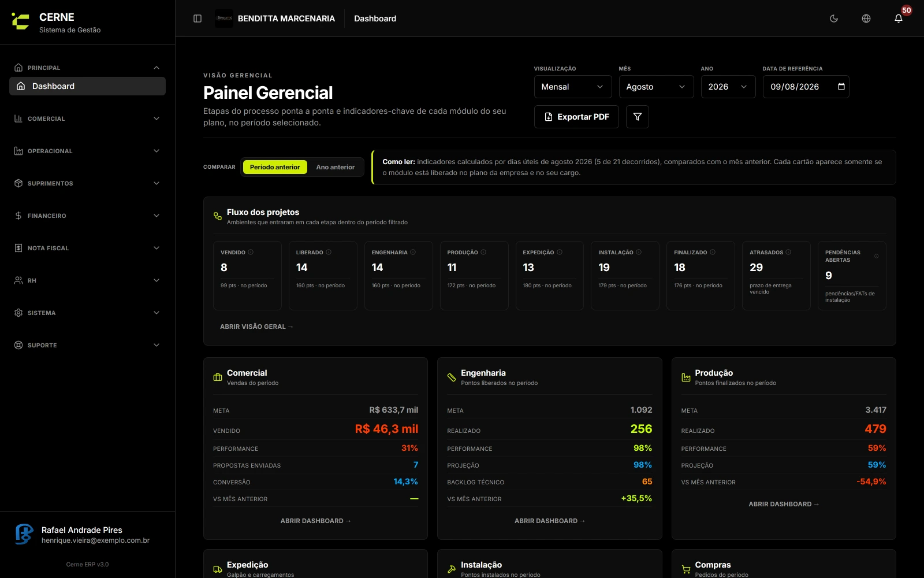Show info tooltip for Pendências Abertas card
The width and height of the screenshot is (924, 578).
(876, 256)
